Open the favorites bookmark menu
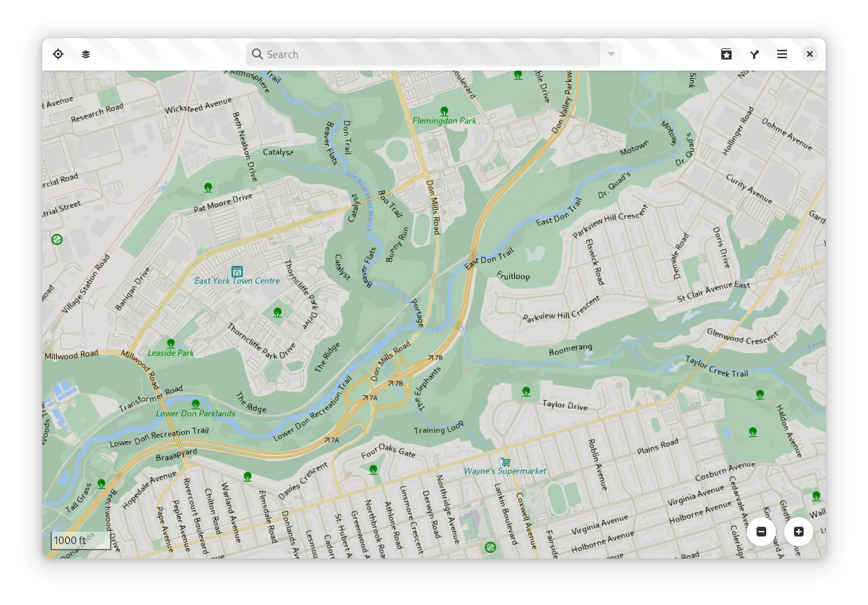868x605 pixels. coord(726,54)
